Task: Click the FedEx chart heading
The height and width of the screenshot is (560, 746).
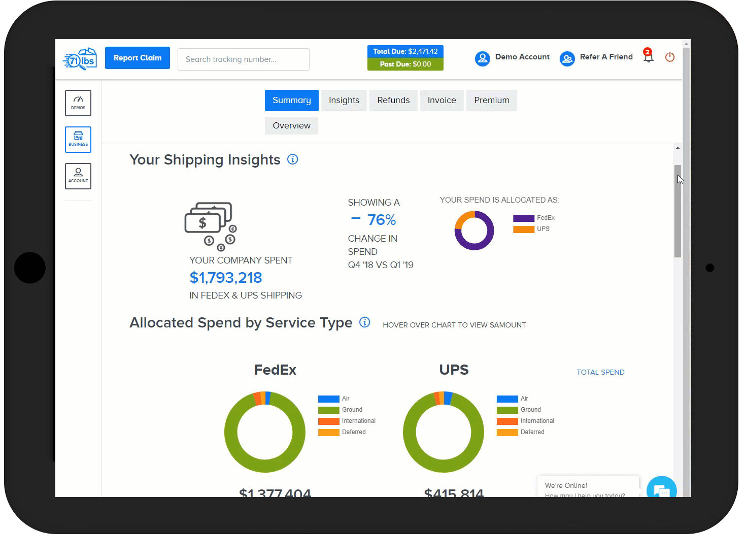Action: coord(275,370)
